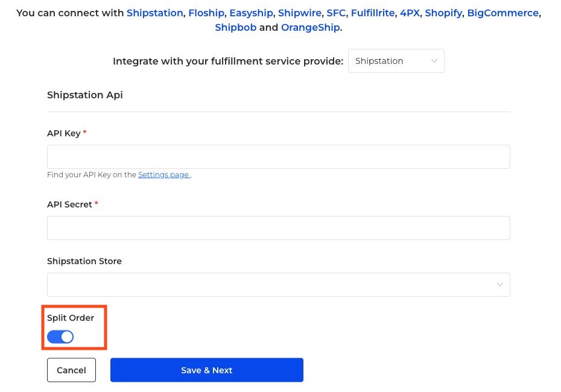Click into the API Key field

pyautogui.click(x=278, y=157)
